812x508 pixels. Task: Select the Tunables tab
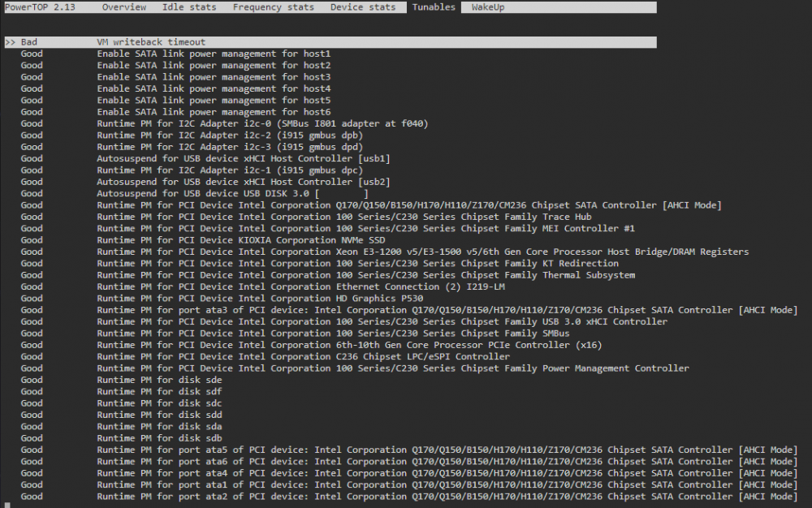point(434,7)
